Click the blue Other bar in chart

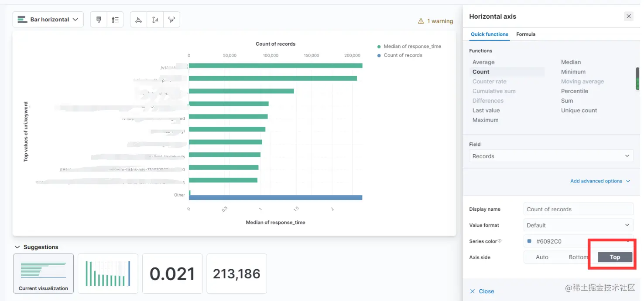click(276, 197)
